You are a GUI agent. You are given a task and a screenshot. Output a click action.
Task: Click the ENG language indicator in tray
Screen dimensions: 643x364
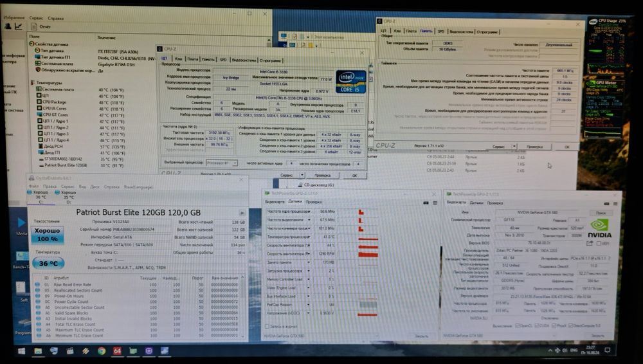(x=574, y=350)
